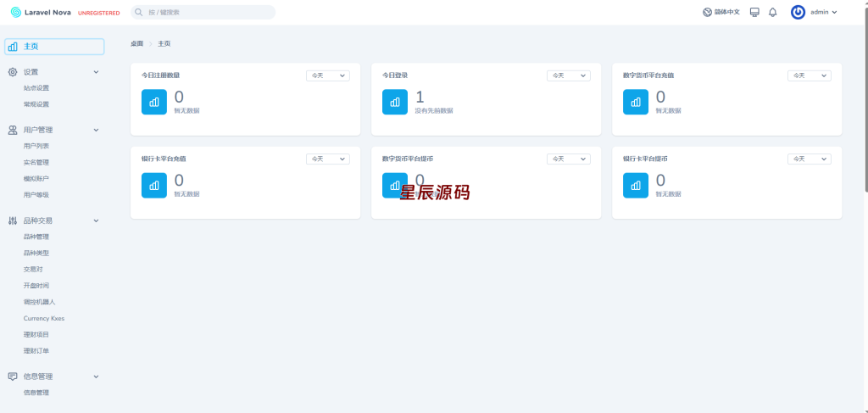
Task: Click the sliders icon beside 品种交易
Action: (x=13, y=220)
